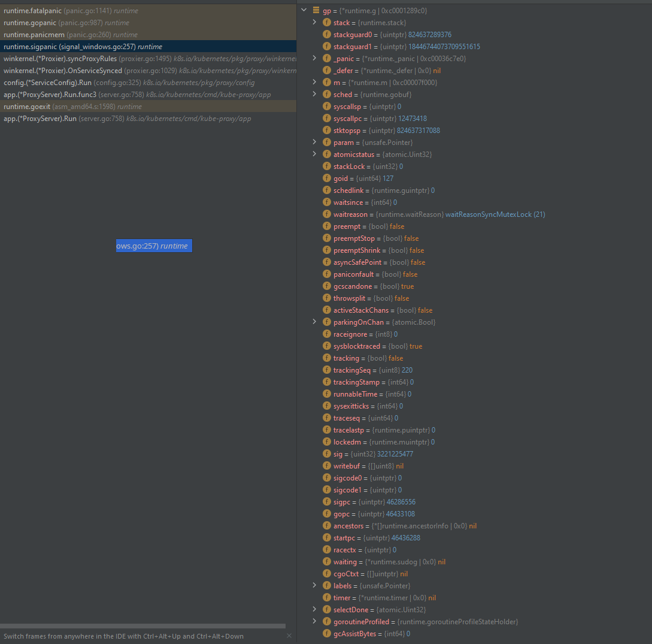Click the startpc value 46436288
The height and width of the screenshot is (644, 652).
click(x=406, y=538)
